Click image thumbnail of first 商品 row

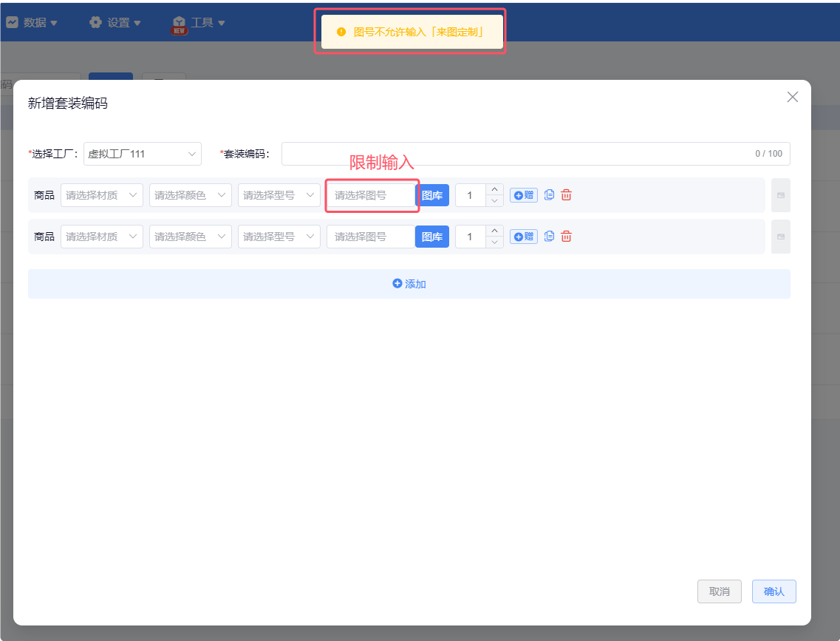click(x=781, y=195)
